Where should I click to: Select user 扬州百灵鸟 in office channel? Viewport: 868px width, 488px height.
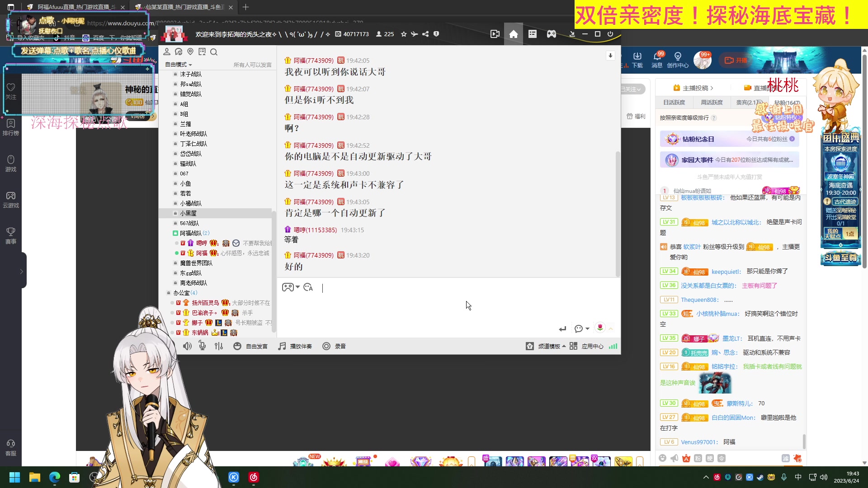click(x=205, y=303)
